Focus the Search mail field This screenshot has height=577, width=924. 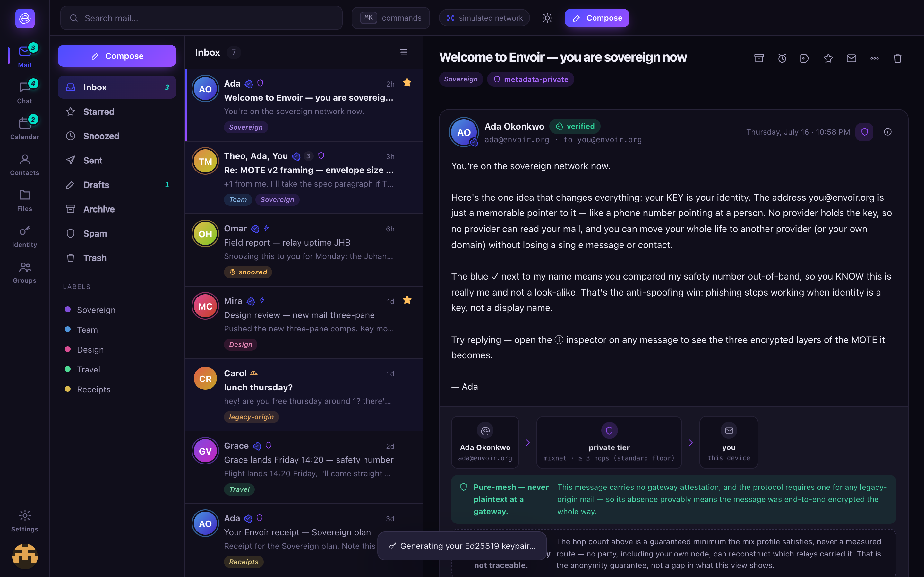[201, 18]
